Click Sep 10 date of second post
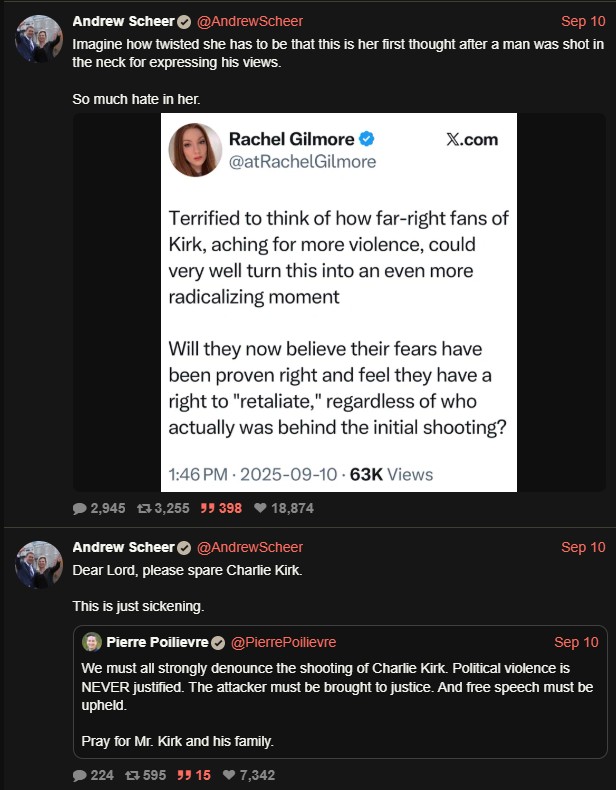The image size is (616, 790). pyautogui.click(x=583, y=547)
